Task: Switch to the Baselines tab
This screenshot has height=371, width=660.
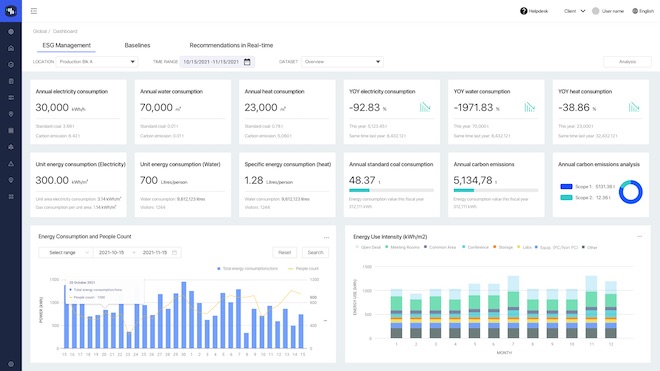Action: point(137,45)
